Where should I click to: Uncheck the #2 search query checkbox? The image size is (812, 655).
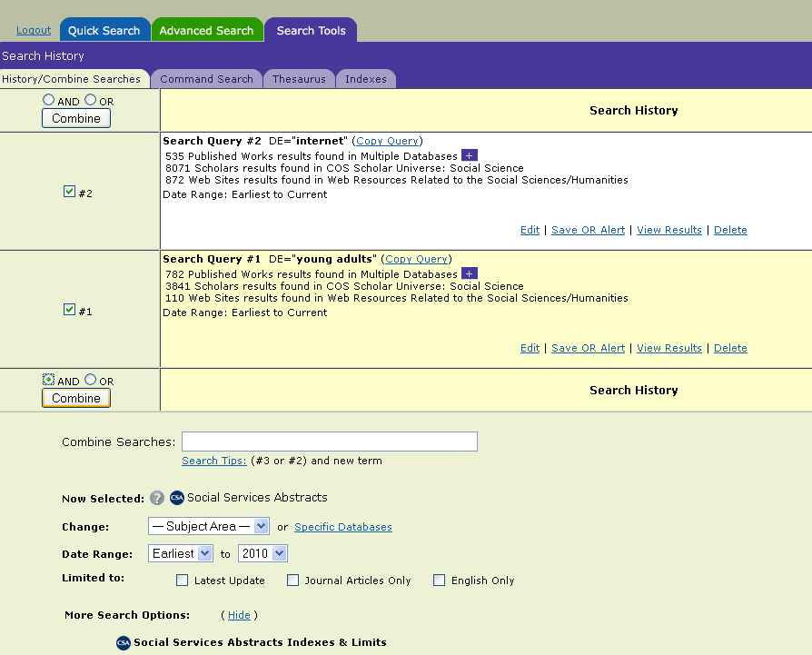69,192
